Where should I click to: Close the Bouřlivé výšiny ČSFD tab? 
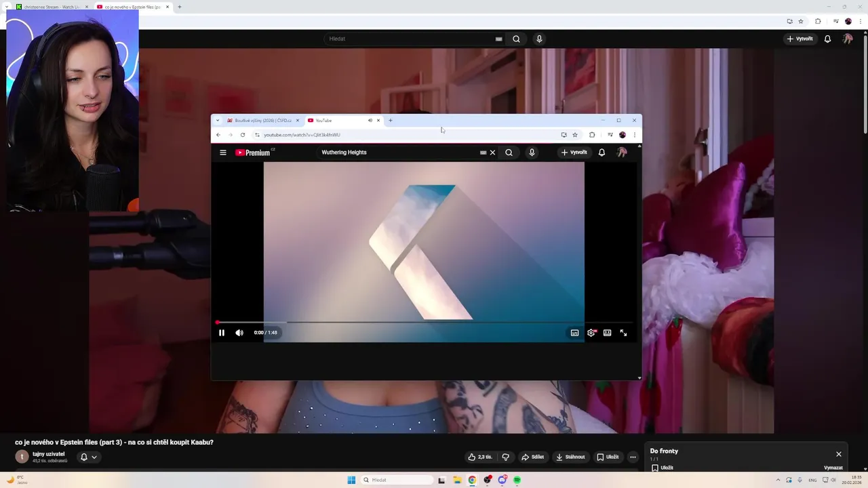[297, 121]
